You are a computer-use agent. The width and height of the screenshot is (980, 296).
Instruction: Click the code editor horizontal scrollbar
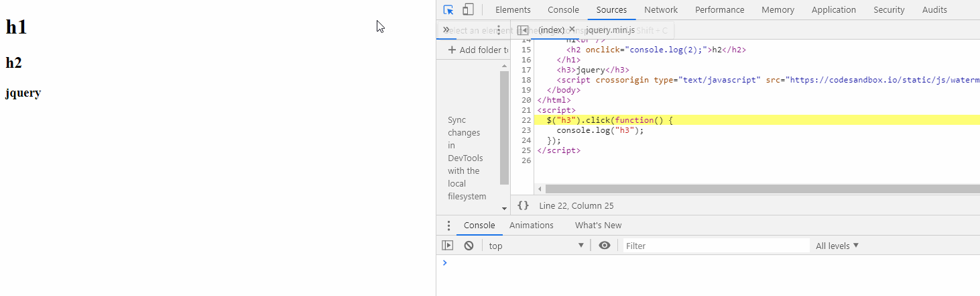pos(757,189)
